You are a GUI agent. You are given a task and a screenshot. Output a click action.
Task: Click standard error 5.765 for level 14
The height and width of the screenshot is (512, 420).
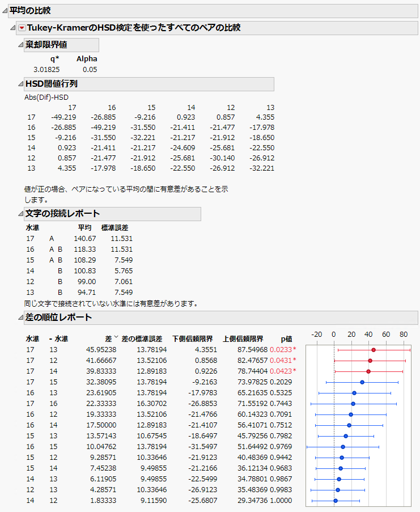[x=124, y=271]
